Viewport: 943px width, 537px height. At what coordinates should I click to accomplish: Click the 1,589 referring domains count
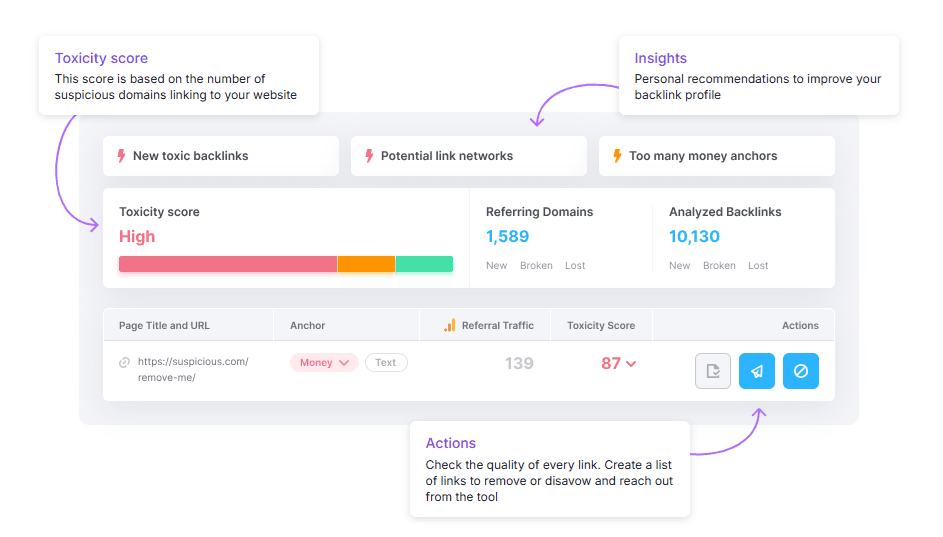pyautogui.click(x=507, y=237)
